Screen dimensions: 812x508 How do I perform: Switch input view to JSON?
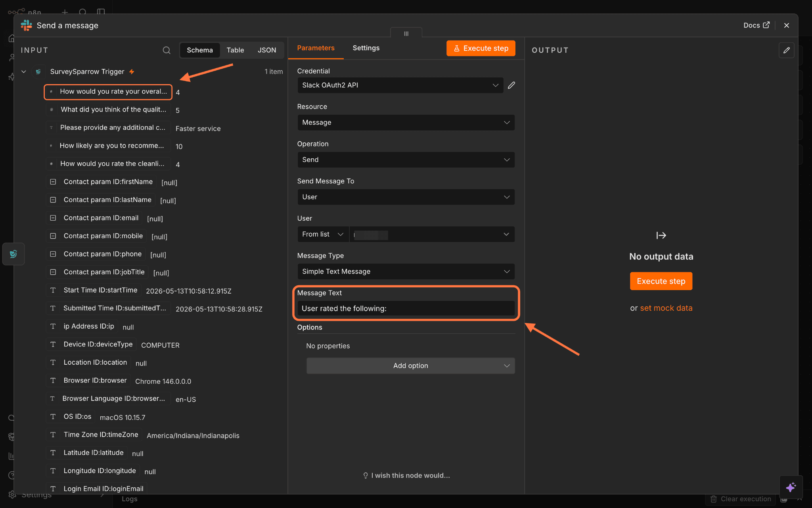coord(267,50)
